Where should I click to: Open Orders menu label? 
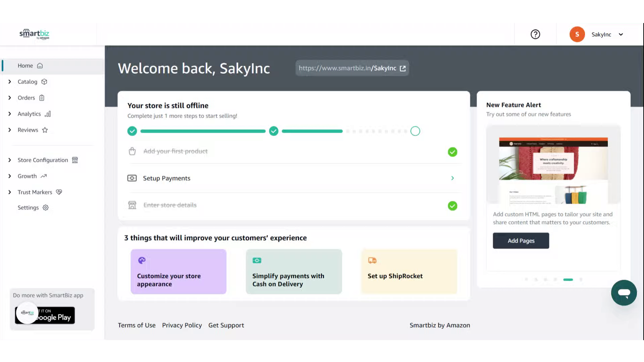point(26,98)
